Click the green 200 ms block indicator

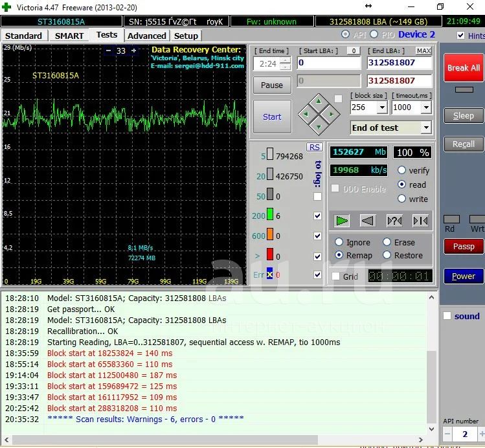pos(270,214)
